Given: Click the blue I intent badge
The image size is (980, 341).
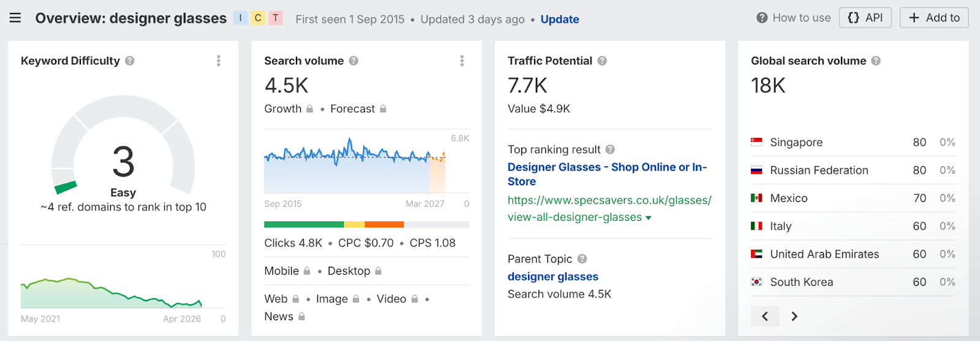Looking at the screenshot, I should pos(241,18).
